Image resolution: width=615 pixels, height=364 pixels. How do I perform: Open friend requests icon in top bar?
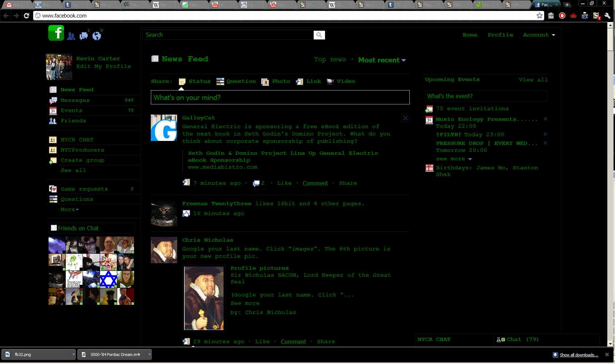[70, 36]
